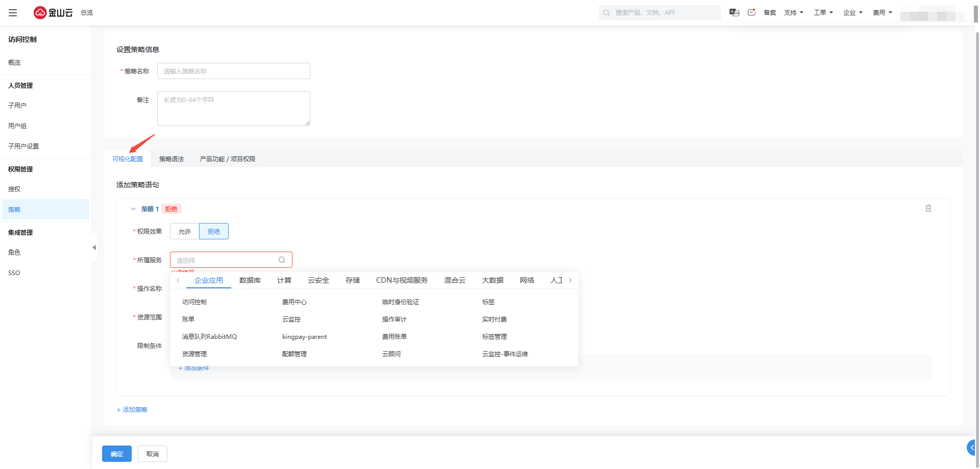Screen dimensions: 980x469
Task: Choose 费用中心 service option
Action: (x=295, y=302)
